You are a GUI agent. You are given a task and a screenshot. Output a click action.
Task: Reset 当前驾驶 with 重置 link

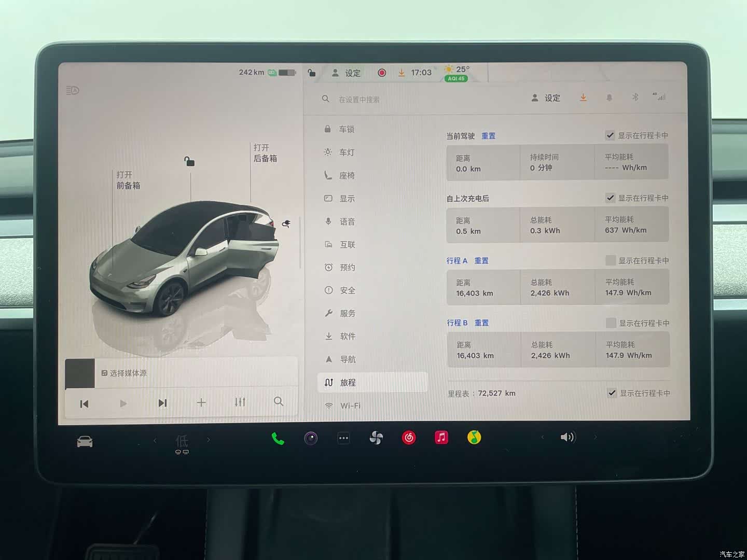tap(489, 136)
